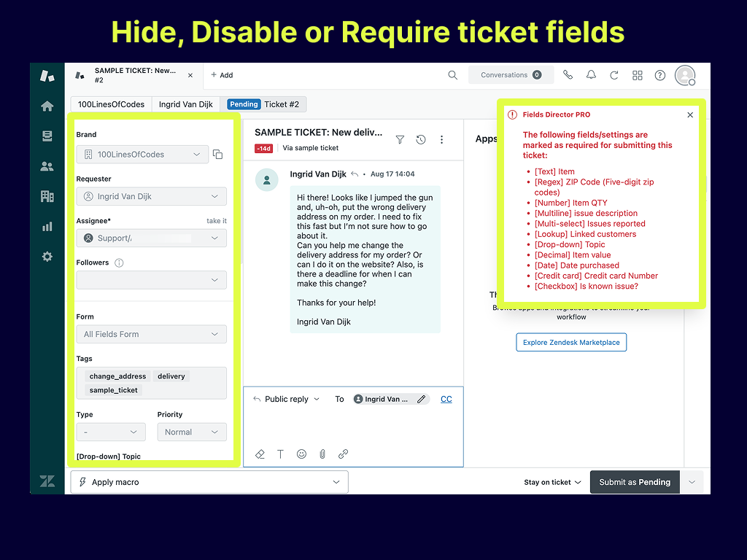Expand the Priority dropdown set to Normal
Image resolution: width=747 pixels, height=560 pixels.
(x=191, y=432)
